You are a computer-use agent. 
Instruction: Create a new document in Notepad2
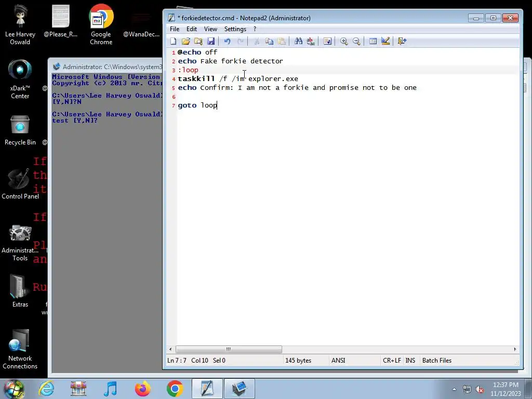click(174, 42)
